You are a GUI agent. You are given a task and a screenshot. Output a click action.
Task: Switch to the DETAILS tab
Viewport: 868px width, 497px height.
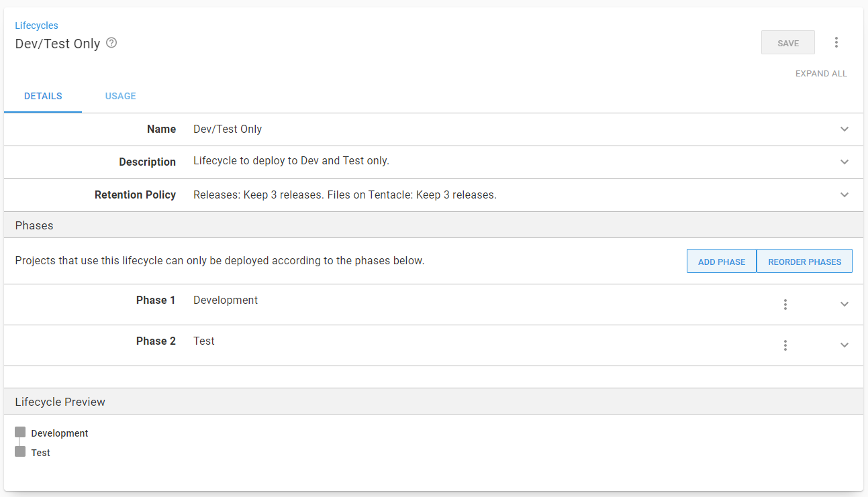[43, 96]
